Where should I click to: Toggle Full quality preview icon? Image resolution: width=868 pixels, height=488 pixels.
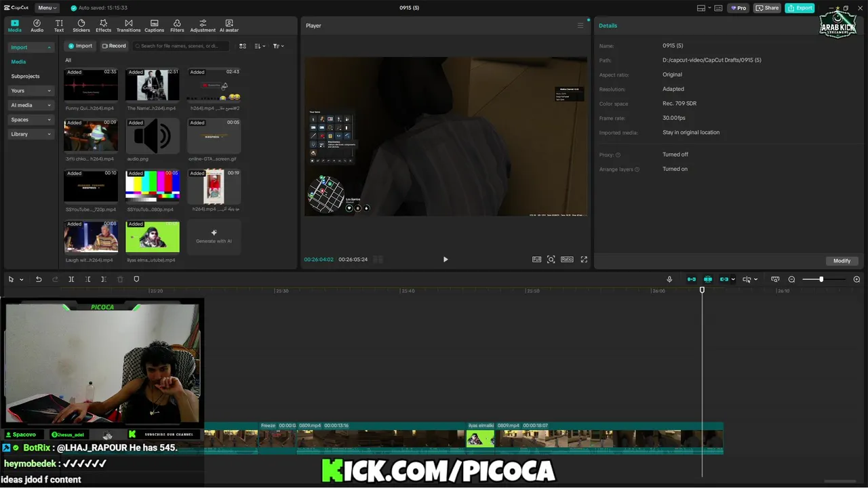(537, 260)
